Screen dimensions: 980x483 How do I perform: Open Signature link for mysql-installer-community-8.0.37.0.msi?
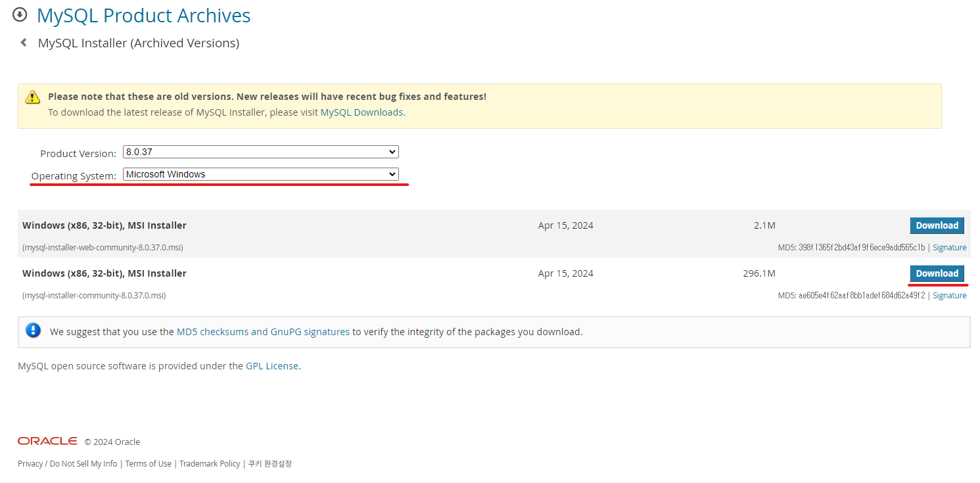(950, 296)
